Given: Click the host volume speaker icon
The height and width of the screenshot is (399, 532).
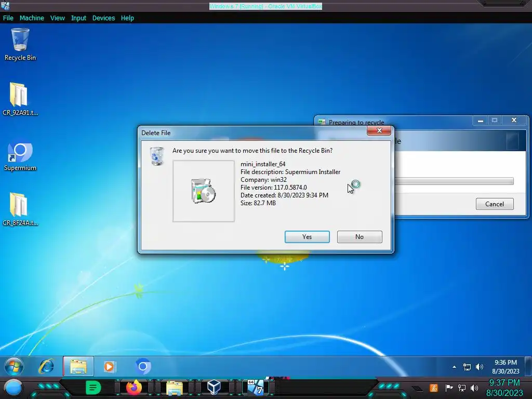Looking at the screenshot, I should [474, 388].
